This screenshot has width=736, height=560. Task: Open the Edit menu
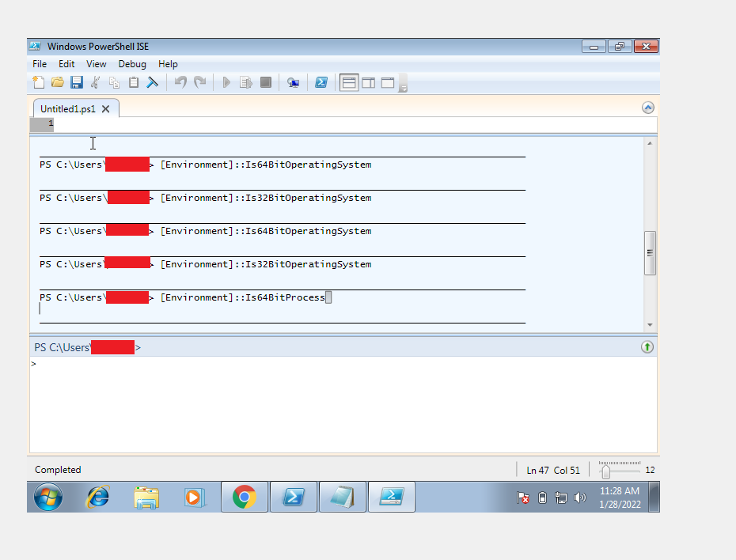pos(66,64)
